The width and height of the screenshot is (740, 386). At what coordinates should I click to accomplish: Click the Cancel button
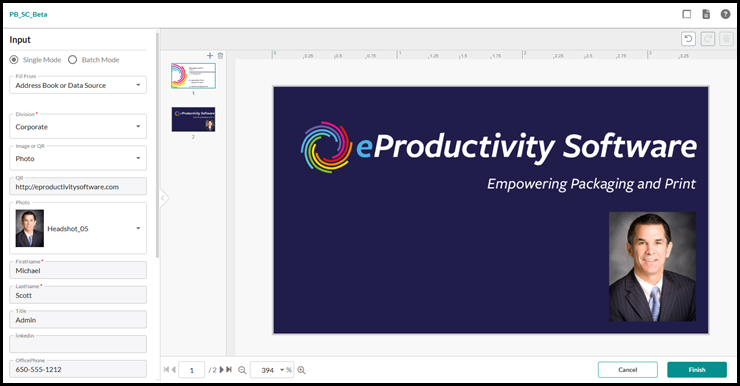[x=628, y=370]
